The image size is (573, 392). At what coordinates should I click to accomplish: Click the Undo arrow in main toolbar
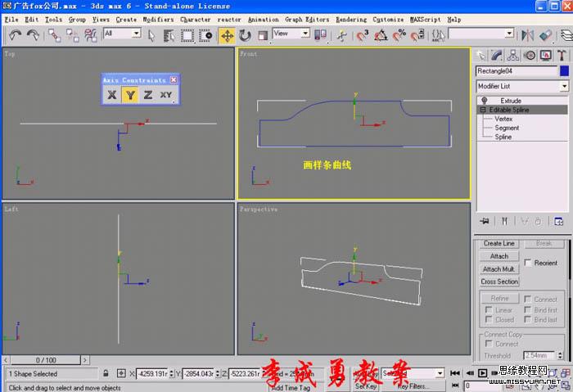click(16, 34)
